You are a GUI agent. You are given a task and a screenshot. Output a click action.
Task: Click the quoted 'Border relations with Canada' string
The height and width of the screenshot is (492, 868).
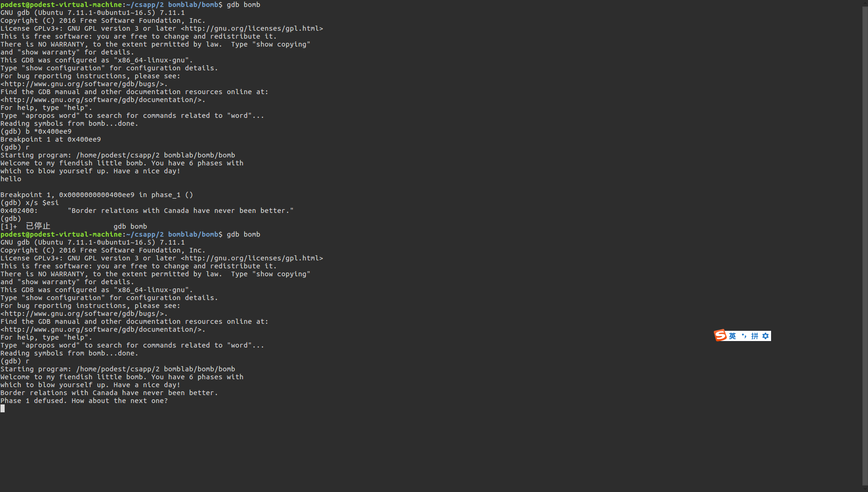tap(181, 211)
